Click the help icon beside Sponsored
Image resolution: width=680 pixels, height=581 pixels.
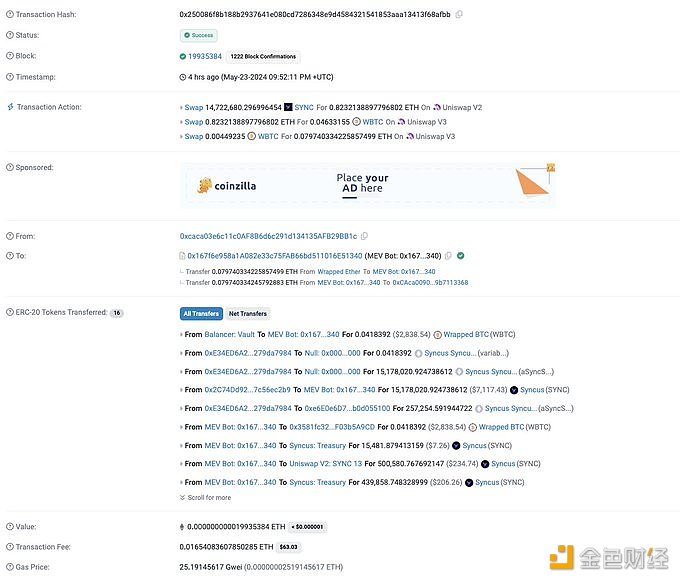tap(10, 167)
